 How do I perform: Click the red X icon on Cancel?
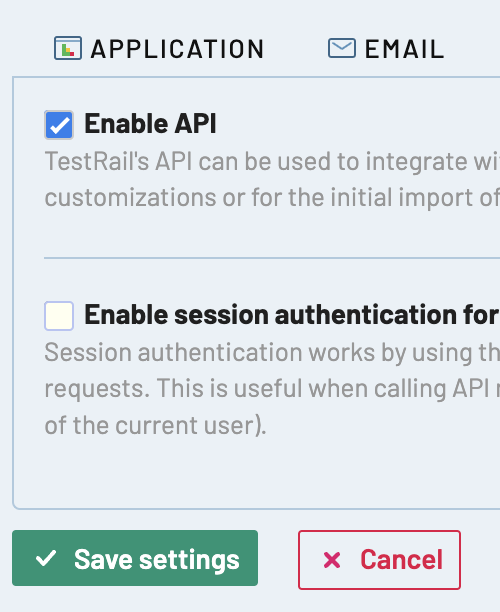pyautogui.click(x=332, y=560)
